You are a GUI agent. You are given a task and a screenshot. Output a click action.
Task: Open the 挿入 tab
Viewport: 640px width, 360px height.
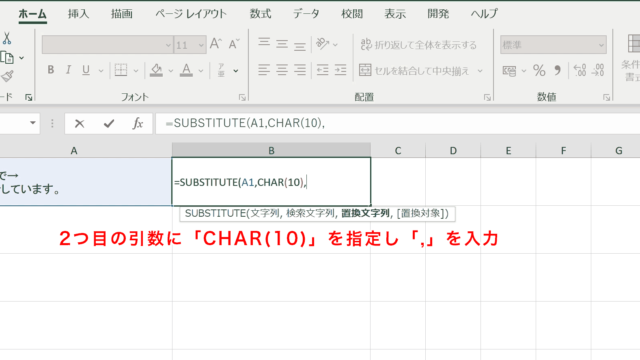click(x=78, y=14)
